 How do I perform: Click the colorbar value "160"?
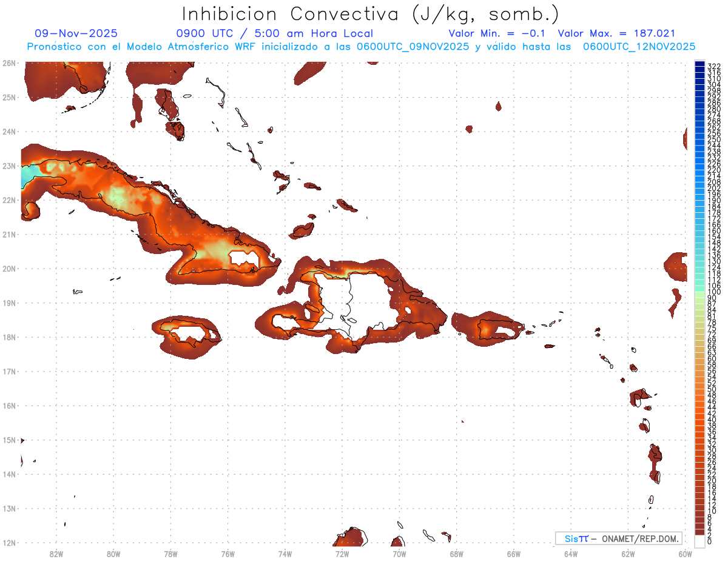click(714, 230)
